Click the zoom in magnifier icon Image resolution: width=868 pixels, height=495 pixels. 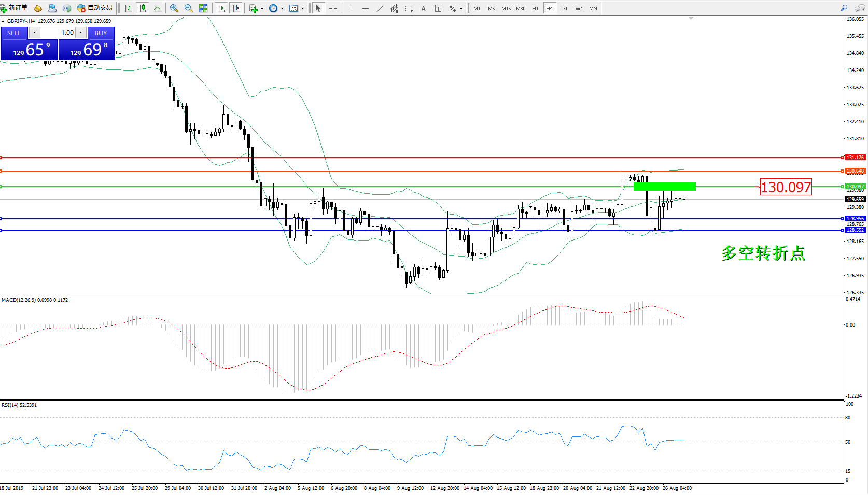coord(174,8)
